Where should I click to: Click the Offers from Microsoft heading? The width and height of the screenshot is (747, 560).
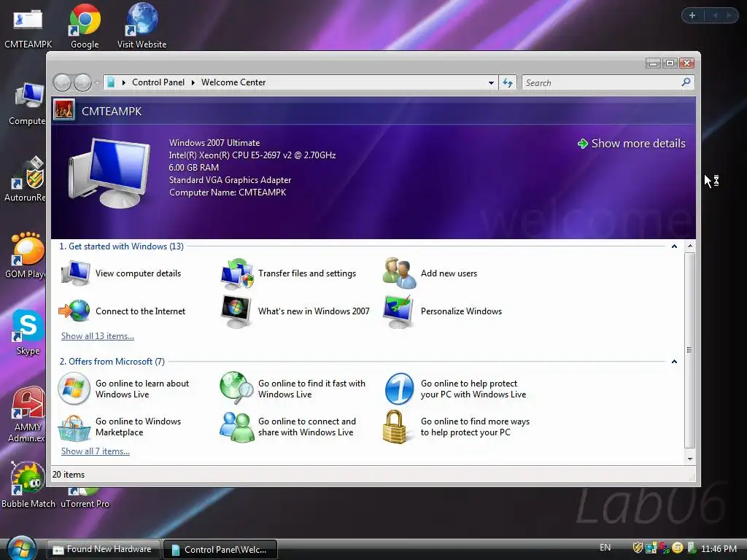pos(112,362)
